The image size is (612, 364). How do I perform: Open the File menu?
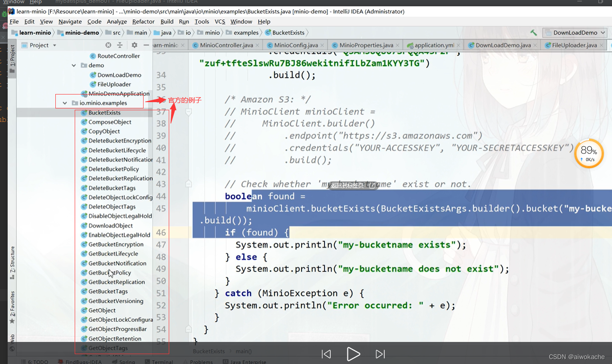click(x=14, y=21)
